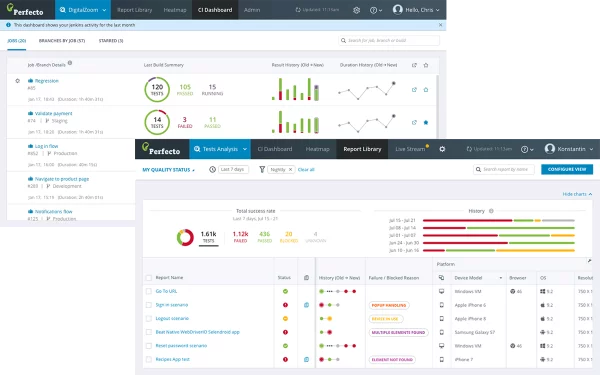600x375 pixels.
Task: Tick the Logout scenario report checkbox
Action: 149,318
